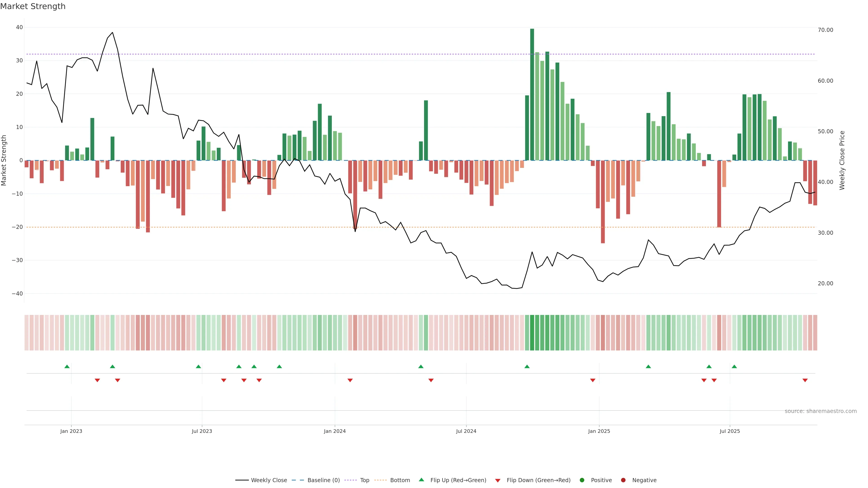Viewport: 868px width, 488px height.
Task: Click darkest green heatmap strip cell
Action: tap(532, 333)
